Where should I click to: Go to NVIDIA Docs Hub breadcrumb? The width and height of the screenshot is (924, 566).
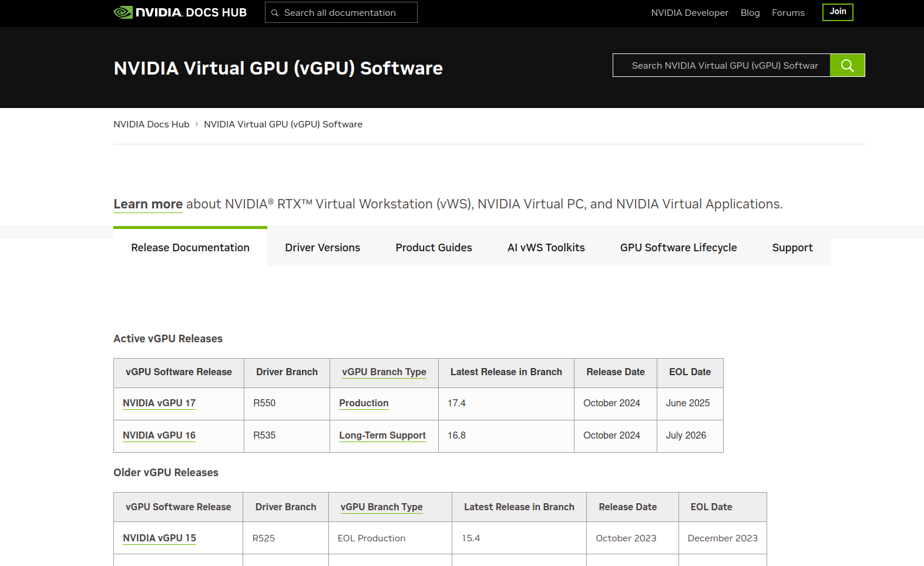coord(152,124)
